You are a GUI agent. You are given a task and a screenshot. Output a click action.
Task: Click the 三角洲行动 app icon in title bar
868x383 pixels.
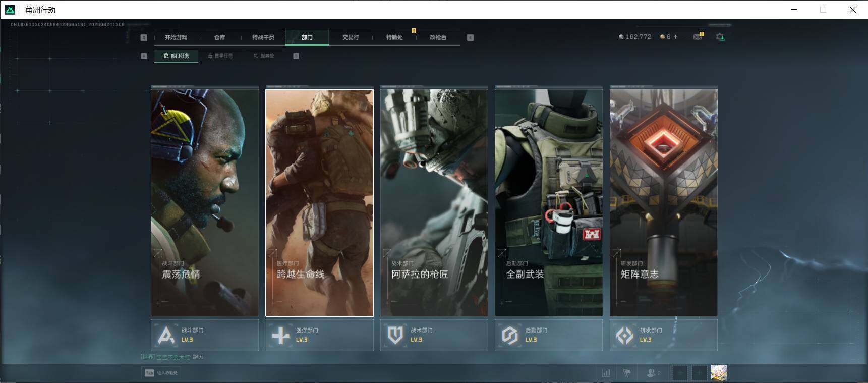point(10,10)
